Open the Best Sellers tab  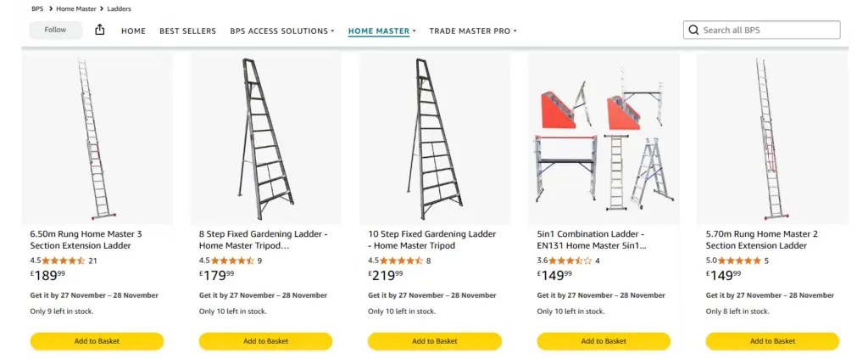[187, 31]
